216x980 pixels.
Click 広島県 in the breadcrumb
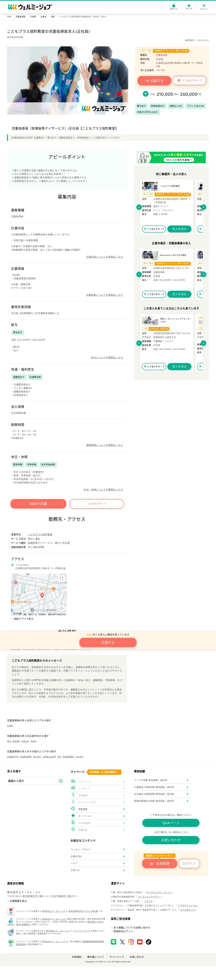[x=33, y=17]
